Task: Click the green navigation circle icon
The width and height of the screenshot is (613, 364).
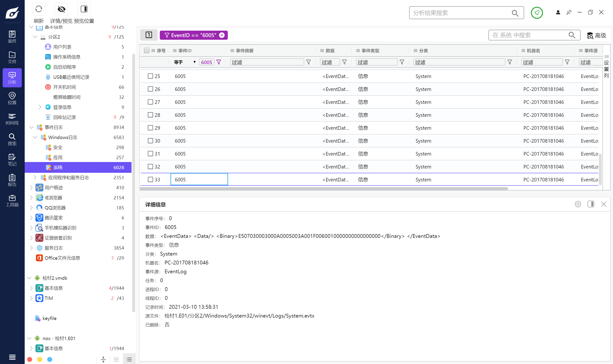Action: tap(537, 13)
